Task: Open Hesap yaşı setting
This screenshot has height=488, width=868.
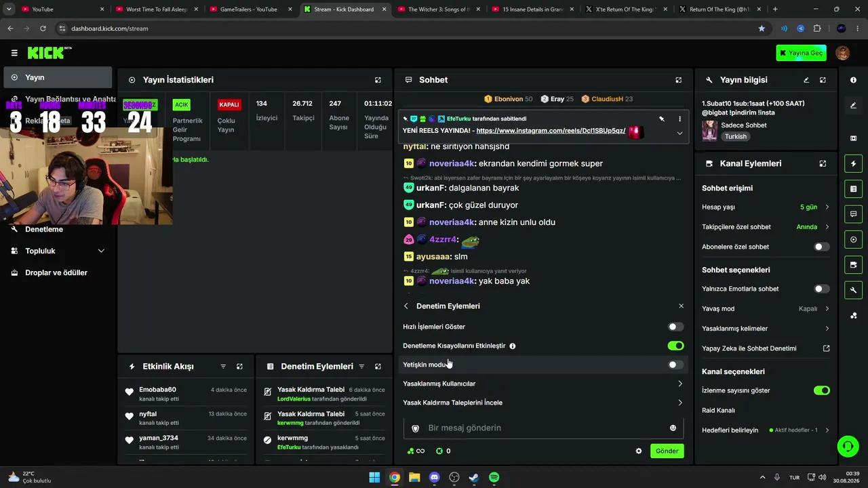Action: (x=766, y=207)
